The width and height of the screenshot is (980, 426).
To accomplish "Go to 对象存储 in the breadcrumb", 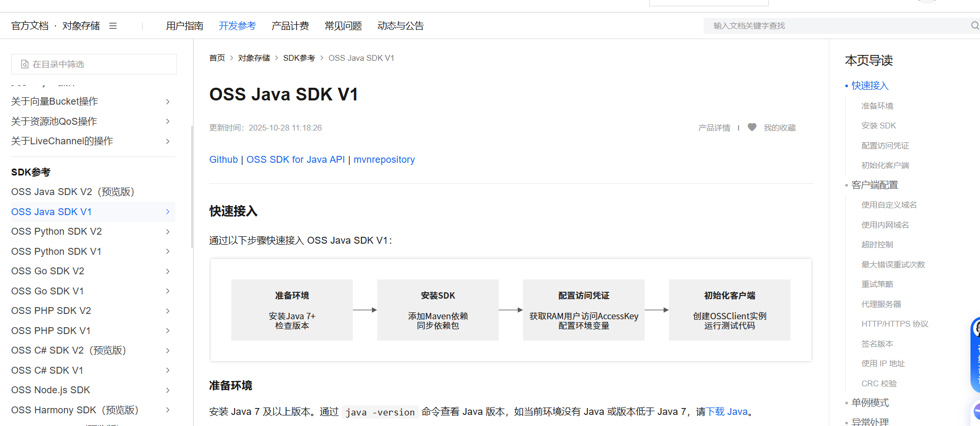I will [254, 58].
